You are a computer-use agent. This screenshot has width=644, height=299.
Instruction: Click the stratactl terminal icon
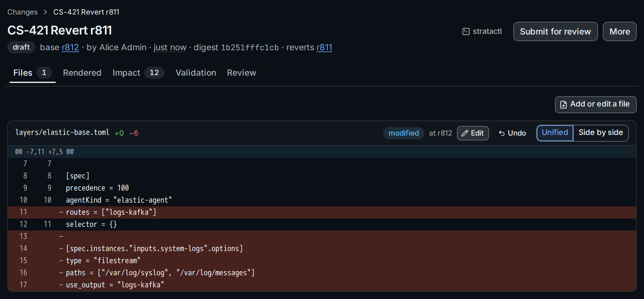click(466, 31)
